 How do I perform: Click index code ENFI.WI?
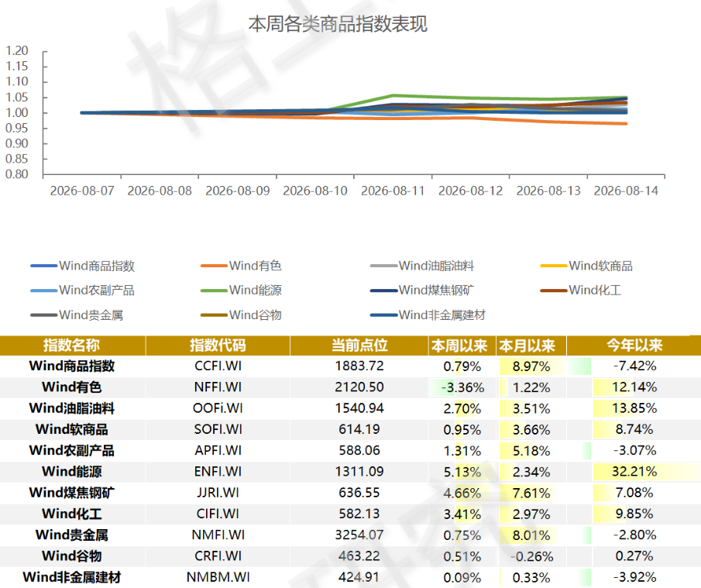(x=218, y=472)
